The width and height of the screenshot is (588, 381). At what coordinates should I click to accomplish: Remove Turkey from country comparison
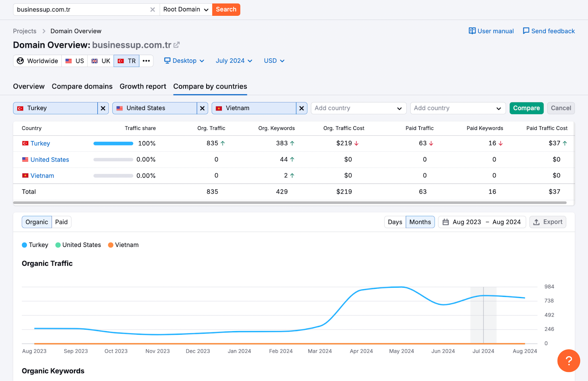click(103, 108)
